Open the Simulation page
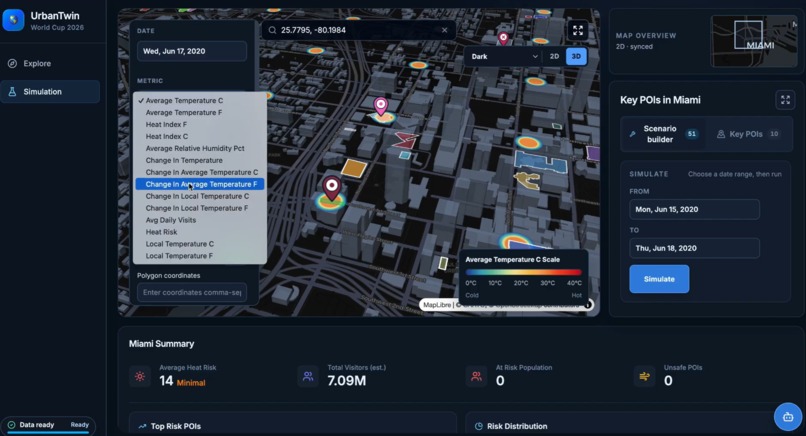Viewport: 806px width, 436px height. tap(50, 92)
